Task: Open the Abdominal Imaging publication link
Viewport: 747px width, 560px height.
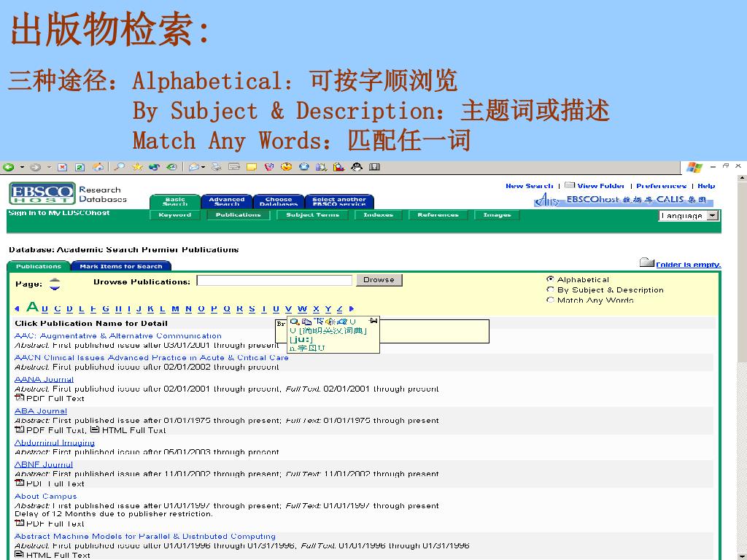Action: (54, 443)
